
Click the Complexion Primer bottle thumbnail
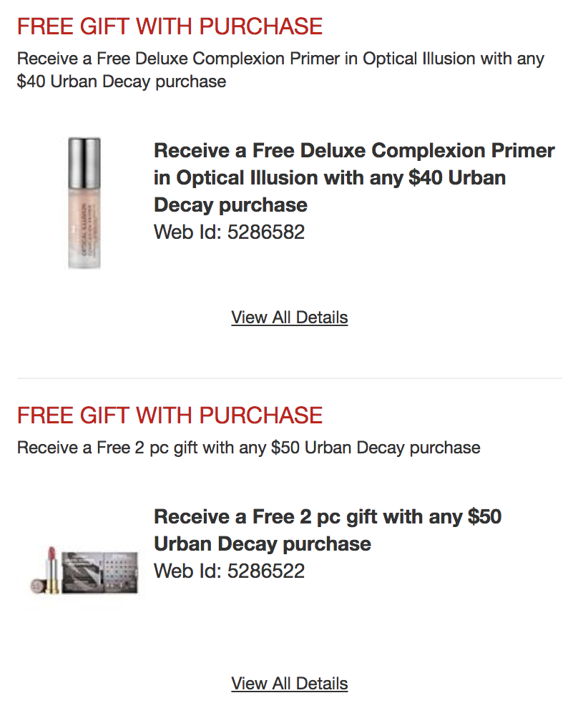click(84, 203)
